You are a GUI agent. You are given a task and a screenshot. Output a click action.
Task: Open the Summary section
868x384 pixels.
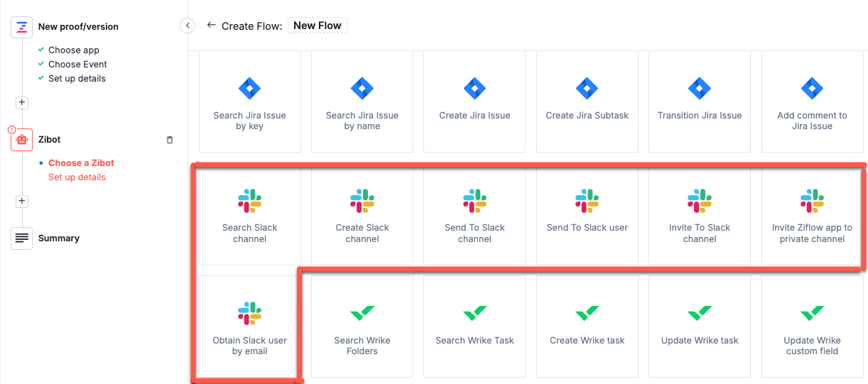point(58,238)
